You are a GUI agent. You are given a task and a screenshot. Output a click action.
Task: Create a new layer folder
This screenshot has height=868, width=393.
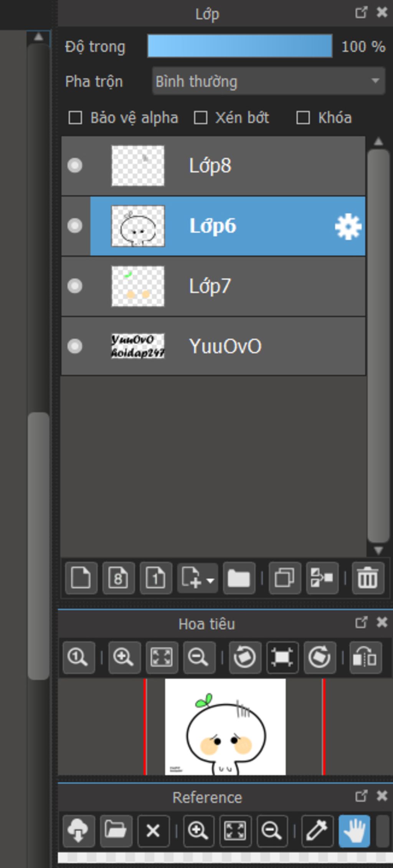[x=239, y=578]
